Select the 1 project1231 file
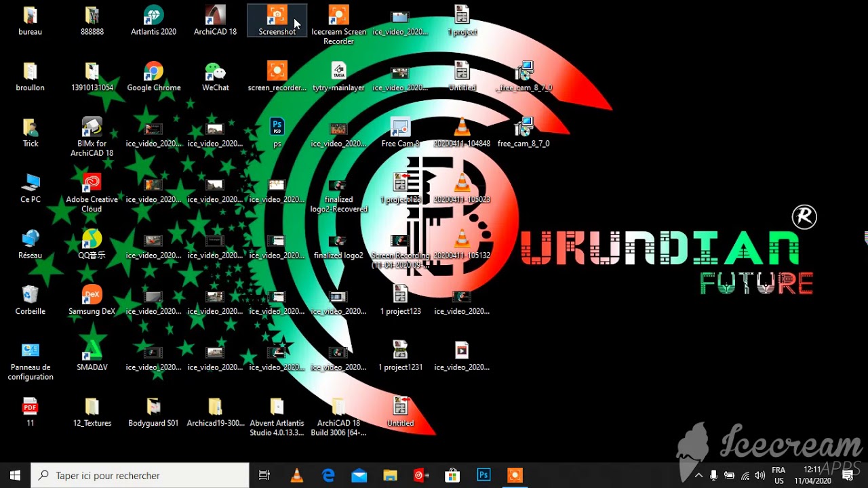 tap(400, 357)
